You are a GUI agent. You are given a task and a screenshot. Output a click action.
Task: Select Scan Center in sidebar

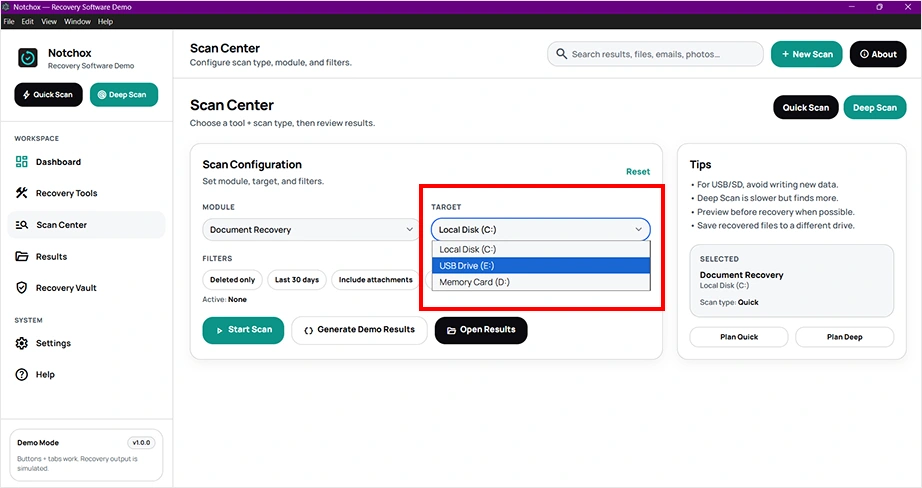coord(86,225)
